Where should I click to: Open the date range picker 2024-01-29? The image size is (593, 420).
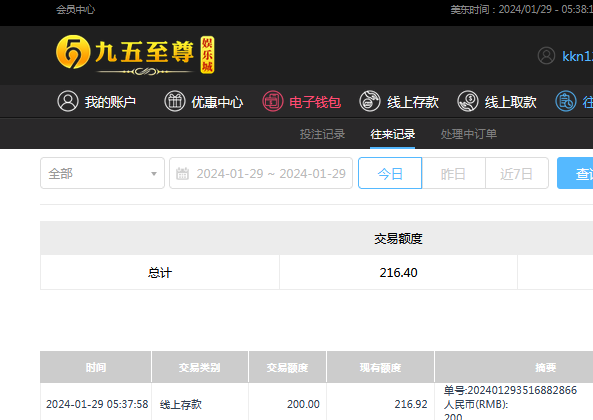[x=261, y=173]
